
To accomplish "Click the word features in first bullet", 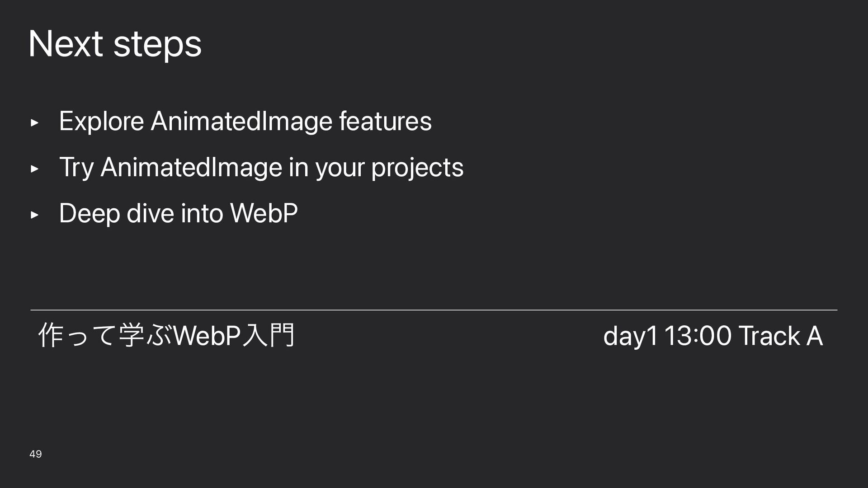I will (385, 122).
